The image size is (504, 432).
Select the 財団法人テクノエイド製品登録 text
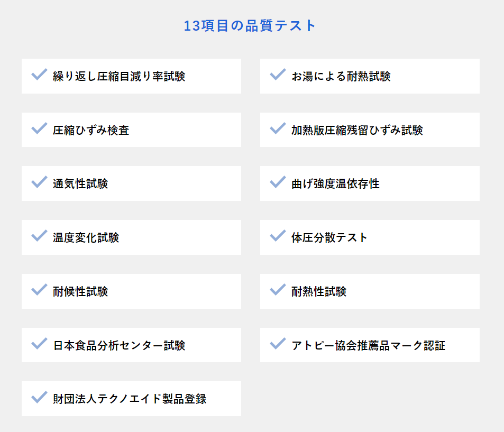click(x=130, y=399)
